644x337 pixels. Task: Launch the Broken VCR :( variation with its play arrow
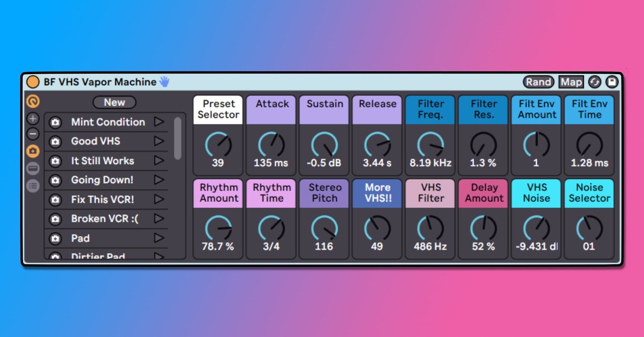pos(159,218)
